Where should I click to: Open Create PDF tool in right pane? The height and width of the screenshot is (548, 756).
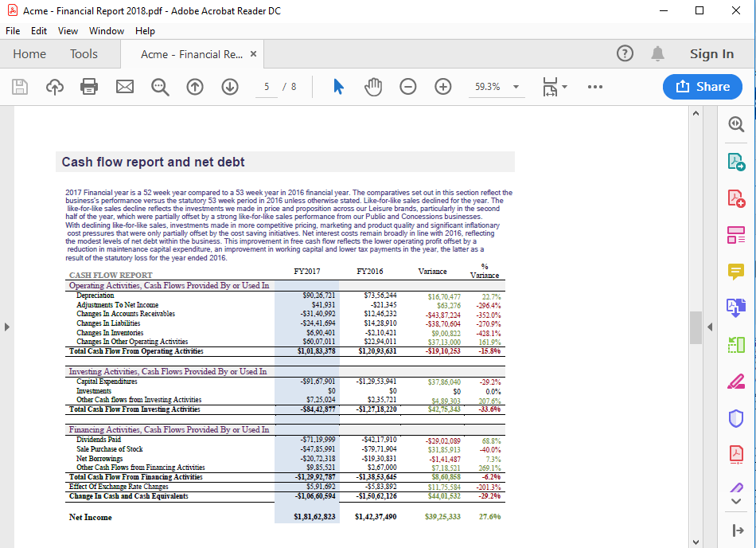[736, 198]
